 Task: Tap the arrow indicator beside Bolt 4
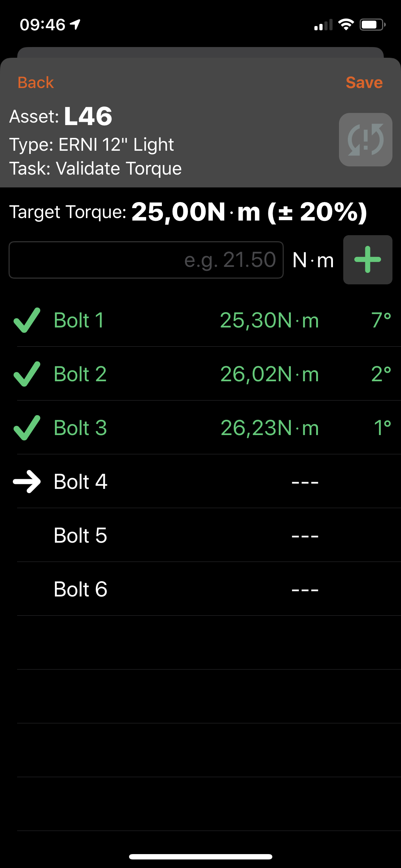27,481
